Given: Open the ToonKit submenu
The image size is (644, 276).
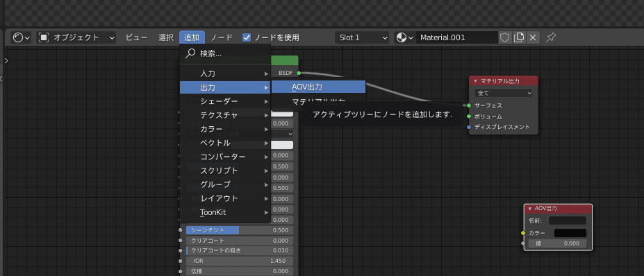Looking at the screenshot, I should pos(225,212).
